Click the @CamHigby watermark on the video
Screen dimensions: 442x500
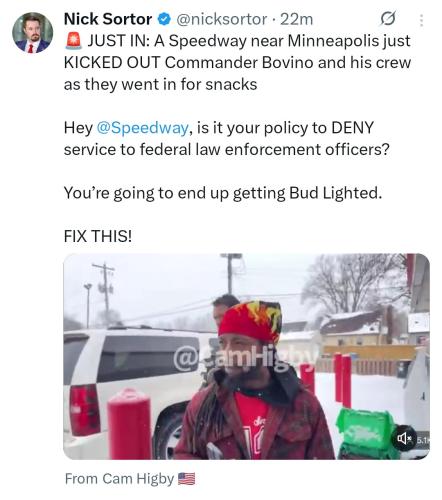[244, 360]
